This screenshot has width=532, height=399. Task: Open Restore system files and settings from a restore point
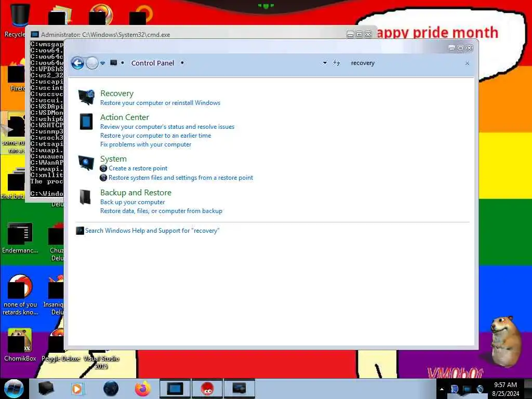pos(180,178)
